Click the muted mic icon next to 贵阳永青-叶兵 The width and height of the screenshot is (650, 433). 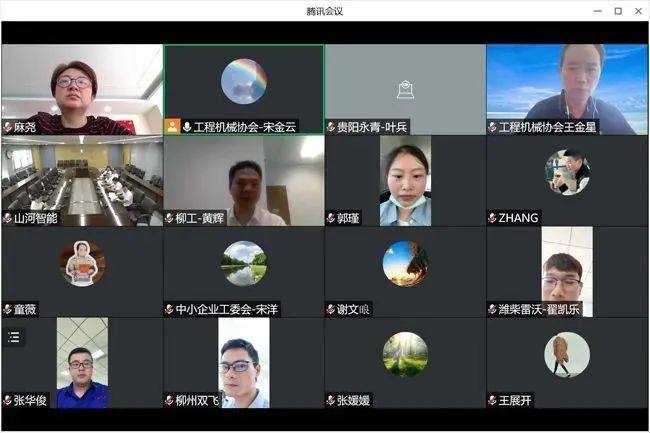[331, 127]
